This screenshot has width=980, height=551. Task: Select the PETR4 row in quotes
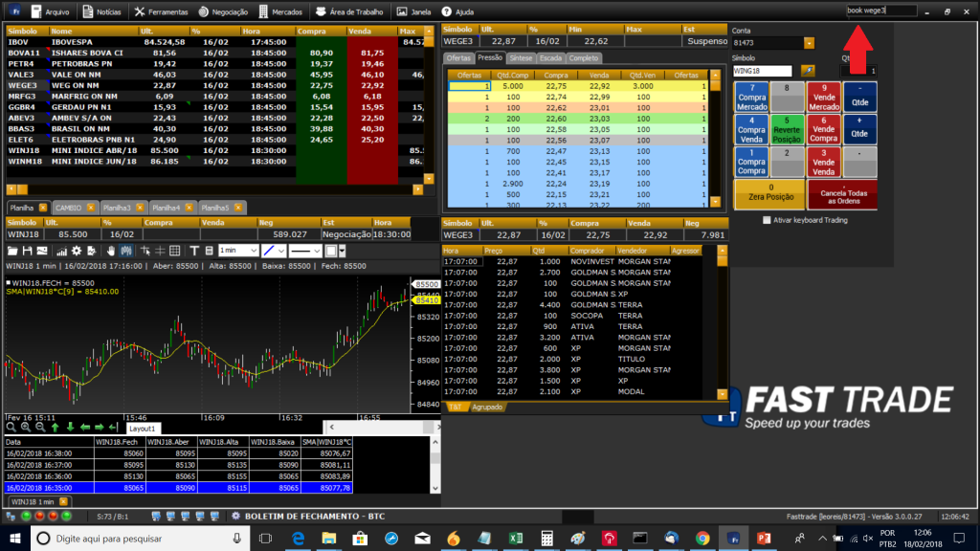click(214, 64)
